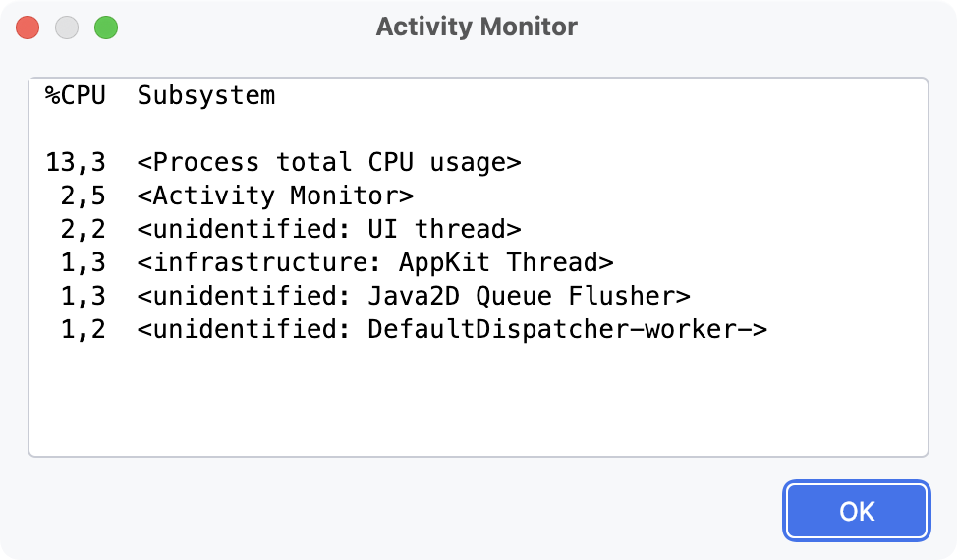Click the 1,3 value beside AppKit Thread

point(84,263)
